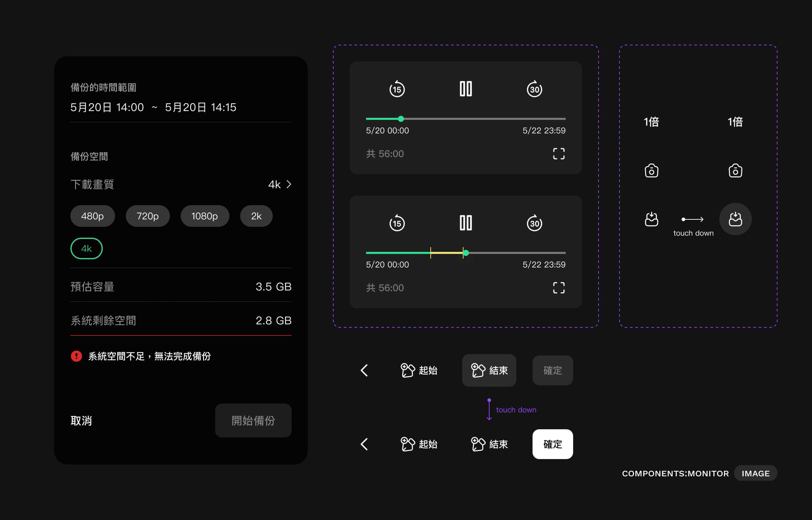Rewind 15 seconds in upper player card

click(397, 89)
